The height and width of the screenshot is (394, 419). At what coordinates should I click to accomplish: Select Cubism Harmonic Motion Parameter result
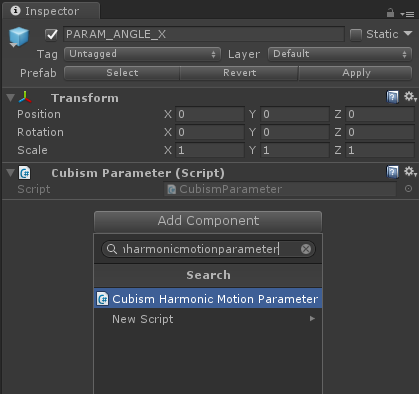coord(208,298)
